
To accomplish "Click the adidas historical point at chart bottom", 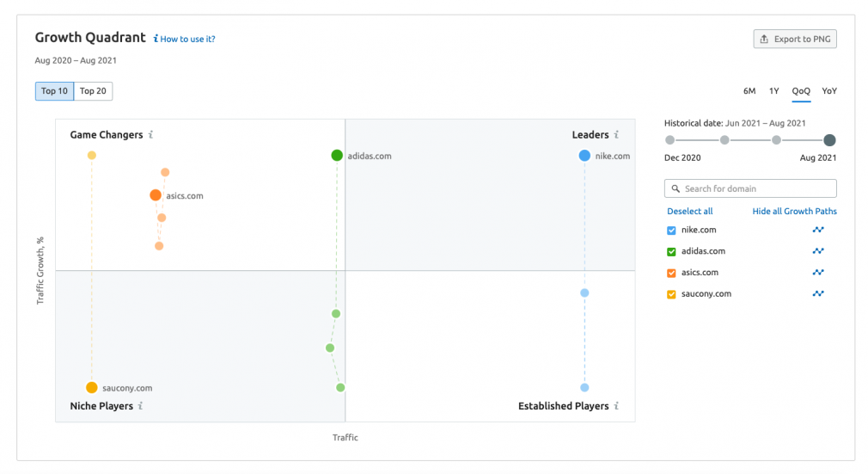I will (x=340, y=387).
